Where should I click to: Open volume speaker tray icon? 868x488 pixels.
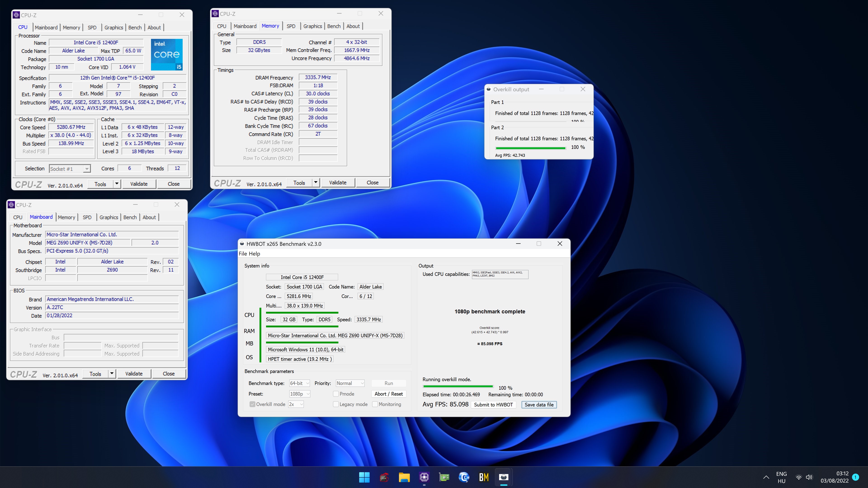pos(809,477)
